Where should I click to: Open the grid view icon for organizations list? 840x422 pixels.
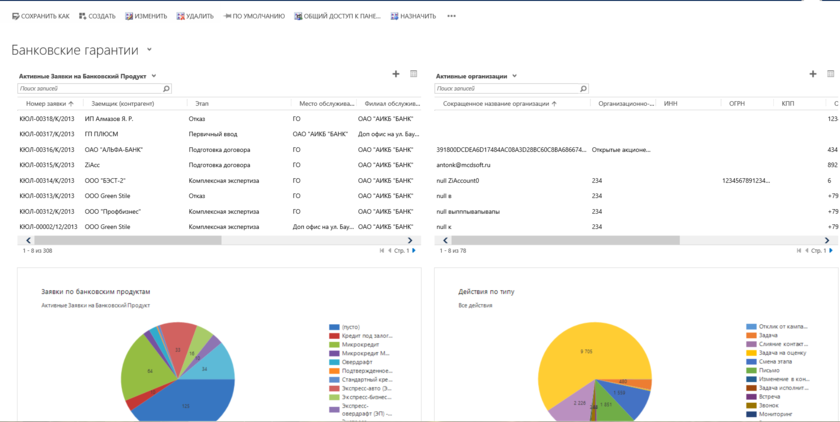click(x=831, y=74)
